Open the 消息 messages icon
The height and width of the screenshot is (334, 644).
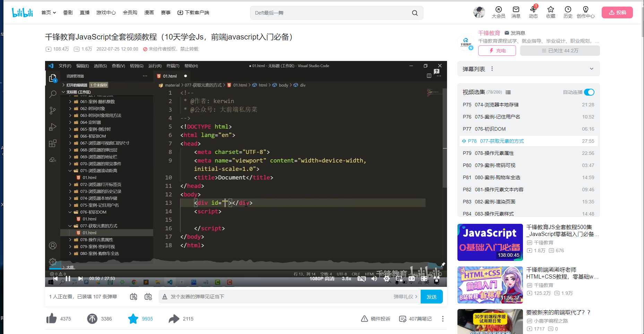[516, 12]
